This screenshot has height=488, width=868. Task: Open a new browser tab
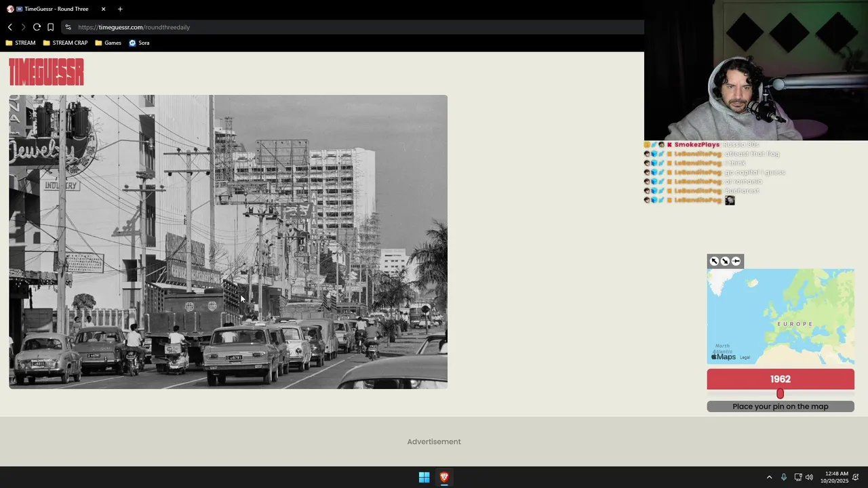[120, 9]
